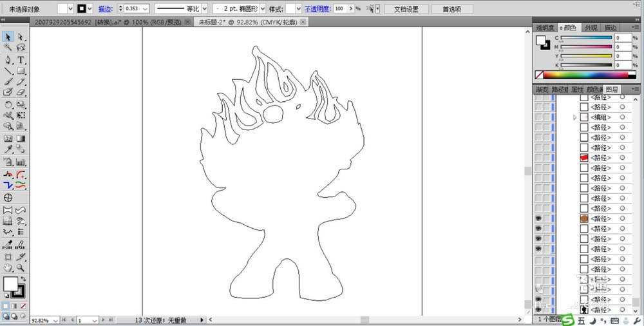The image size is (644, 326).
Task: Set toolbox paint mode to None
Action: tap(23, 306)
